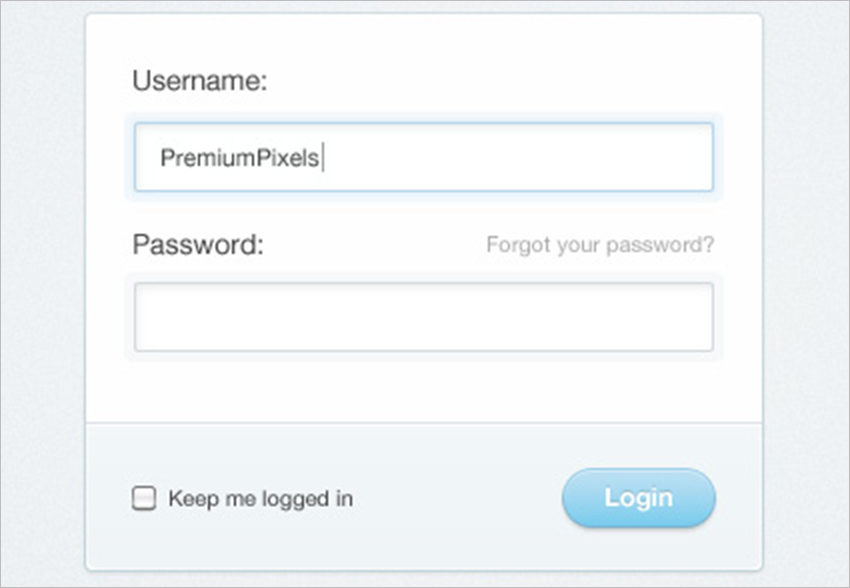
Task: Focus the empty password input box
Action: (x=423, y=317)
